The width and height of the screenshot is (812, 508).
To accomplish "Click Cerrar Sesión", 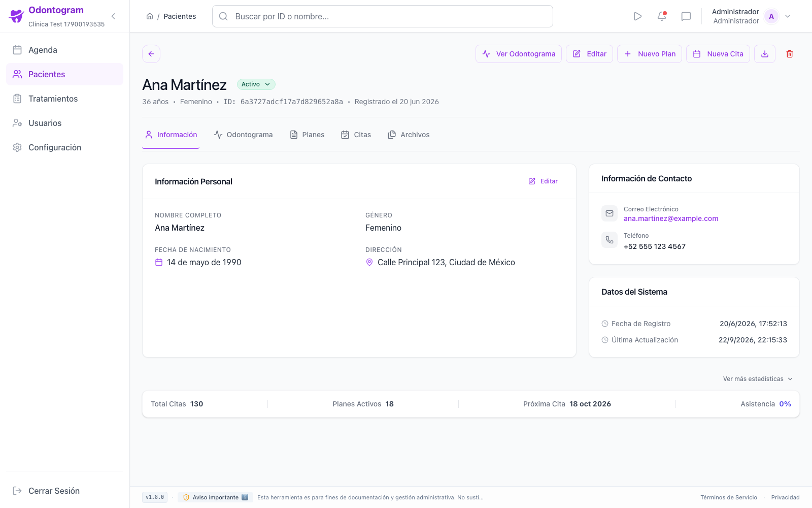I will tap(64, 491).
